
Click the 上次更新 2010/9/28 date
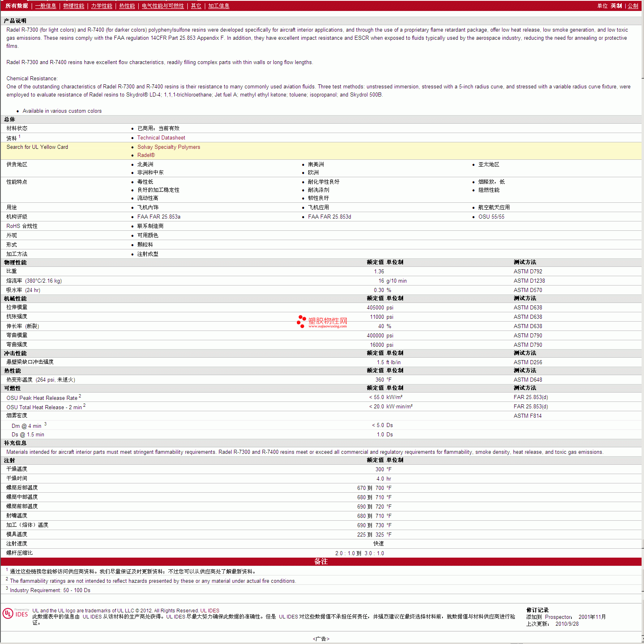coord(567,624)
